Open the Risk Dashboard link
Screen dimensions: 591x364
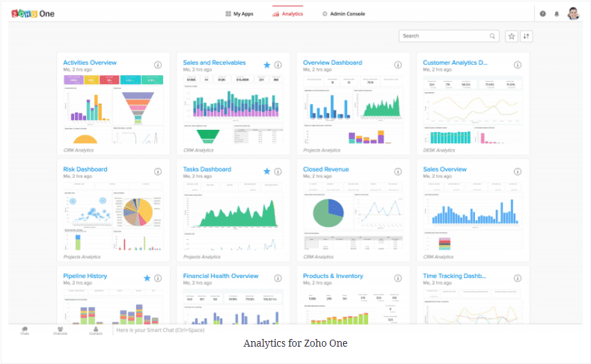point(85,169)
